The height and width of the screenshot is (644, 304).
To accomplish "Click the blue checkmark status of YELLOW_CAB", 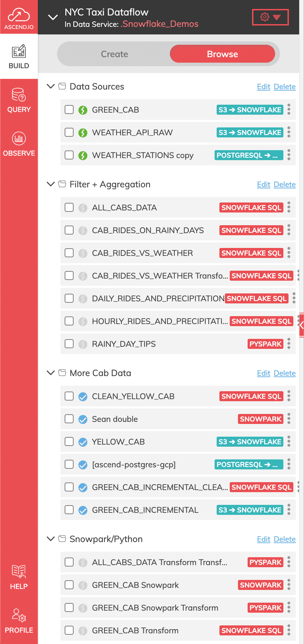I will pyautogui.click(x=83, y=442).
